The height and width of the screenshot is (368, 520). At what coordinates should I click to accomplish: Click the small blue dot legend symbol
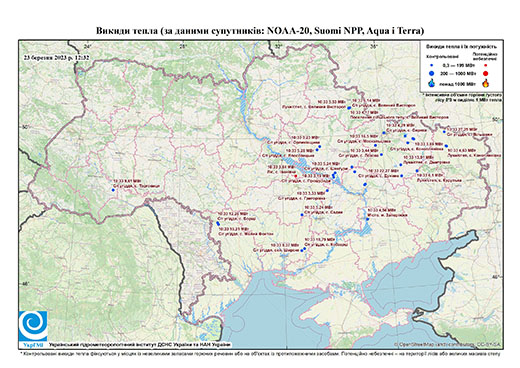click(x=432, y=65)
